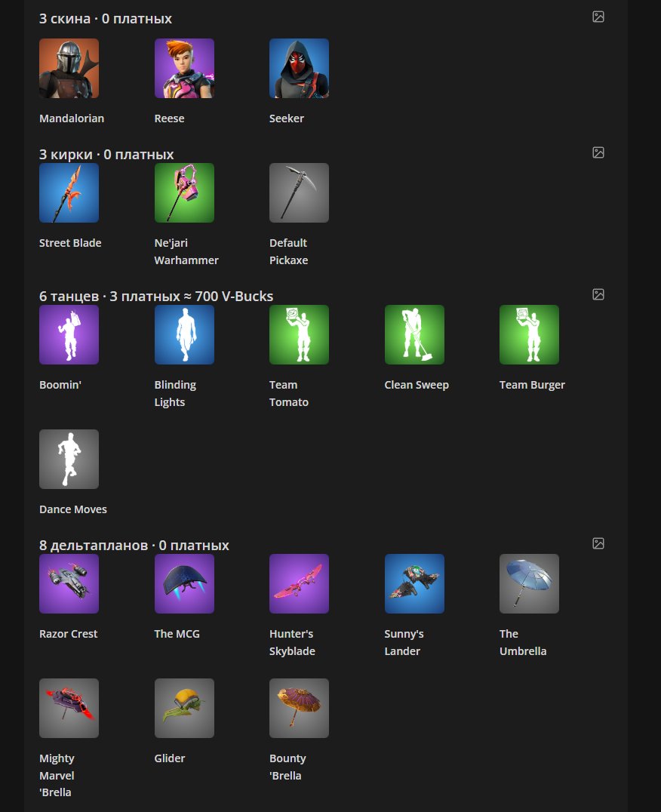Viewport: 661px width, 812px height.
Task: Select the Razor Crest glider
Action: click(69, 584)
